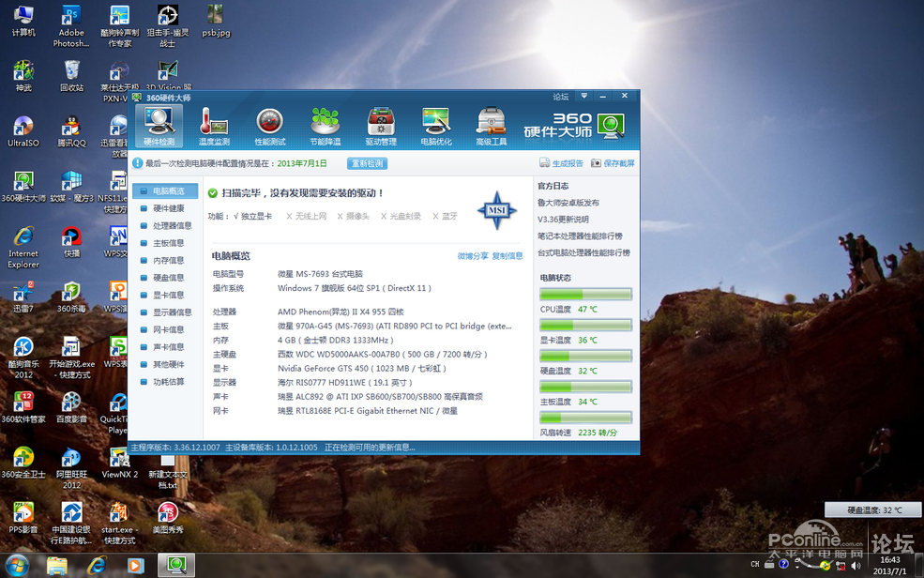
Task: Click 微博分享 share link
Action: 473,256
